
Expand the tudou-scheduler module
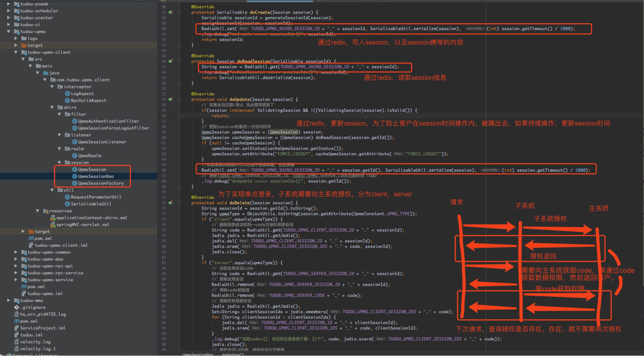pos(9,11)
